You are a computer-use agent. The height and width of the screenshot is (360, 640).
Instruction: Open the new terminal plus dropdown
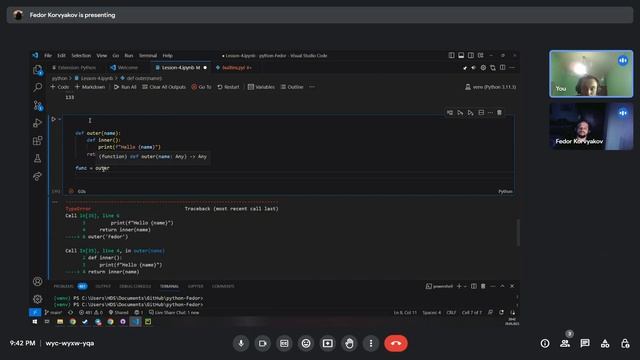pyautogui.click(x=461, y=286)
